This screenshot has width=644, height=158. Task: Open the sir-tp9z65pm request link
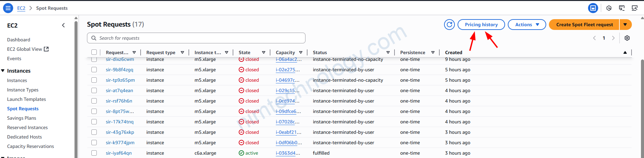[120, 80]
